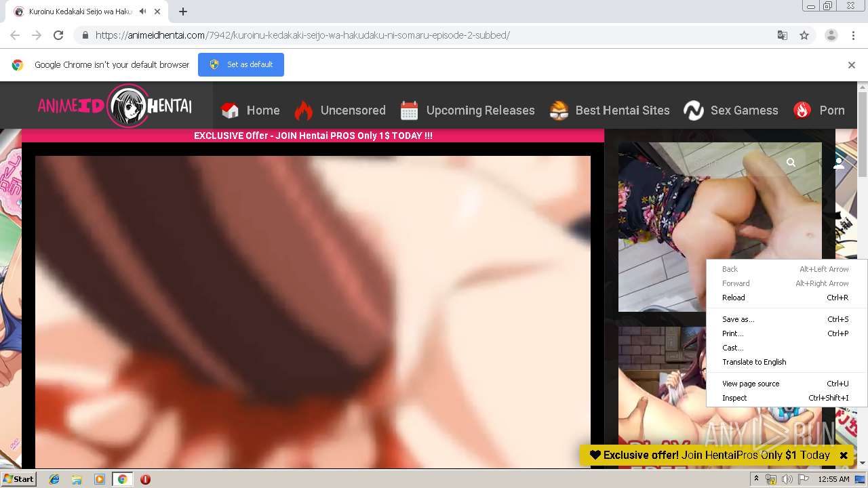This screenshot has height=488, width=868.
Task: Select Reload in the context menu
Action: click(787, 298)
